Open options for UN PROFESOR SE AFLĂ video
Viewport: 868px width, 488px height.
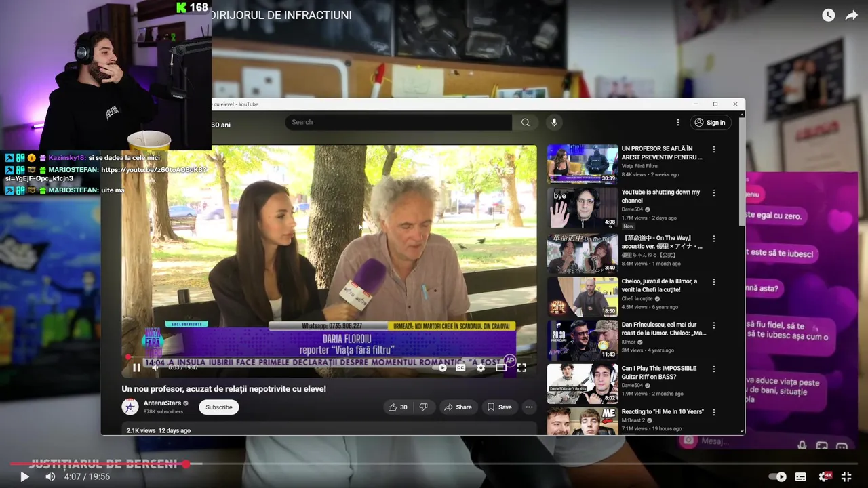(x=713, y=149)
